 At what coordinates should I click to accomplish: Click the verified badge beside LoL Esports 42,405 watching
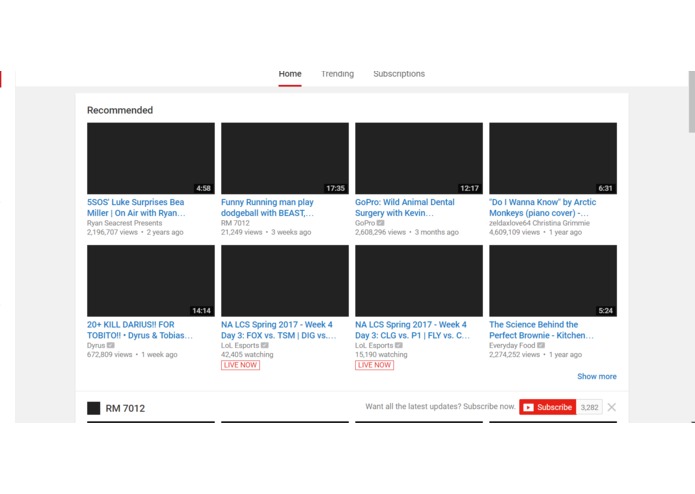[x=265, y=345]
